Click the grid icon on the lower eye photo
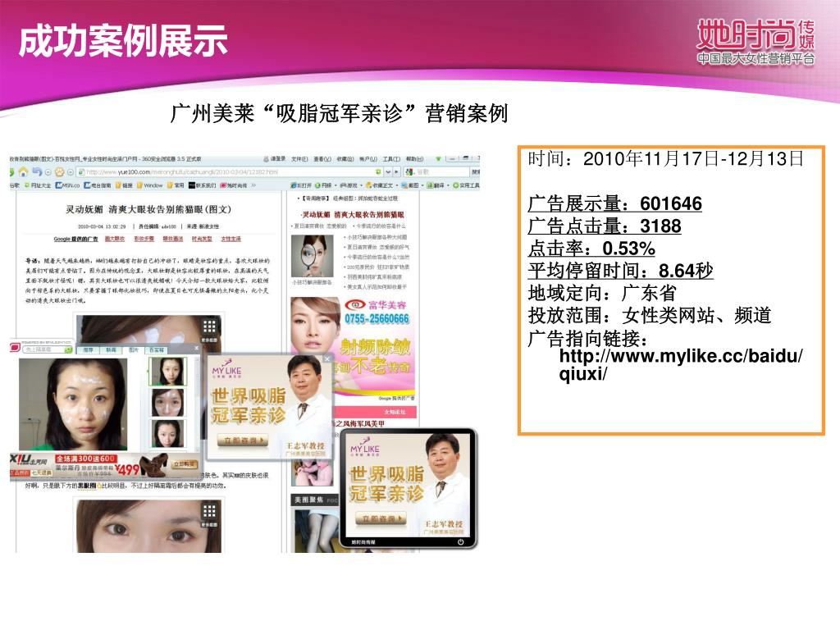The height and width of the screenshot is (630, 840). click(209, 510)
